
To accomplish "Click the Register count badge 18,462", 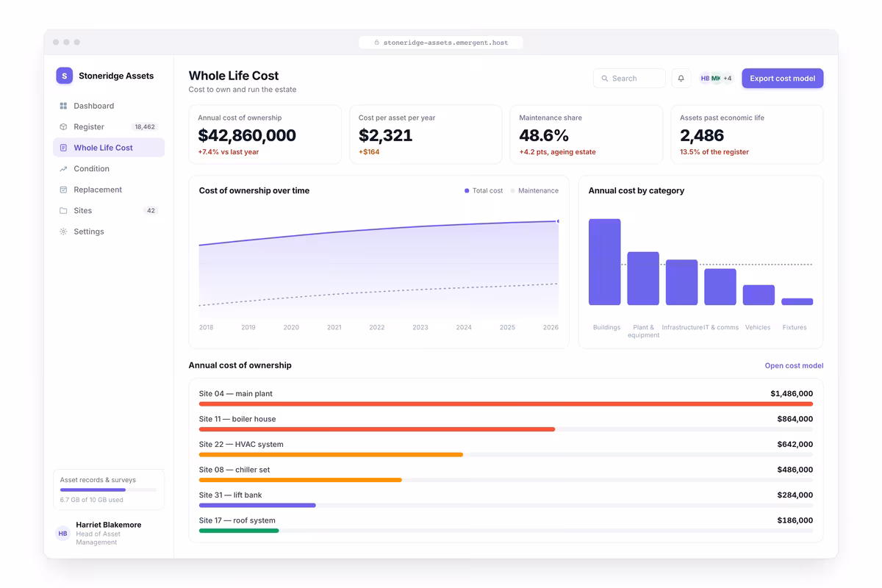I will pyautogui.click(x=145, y=126).
